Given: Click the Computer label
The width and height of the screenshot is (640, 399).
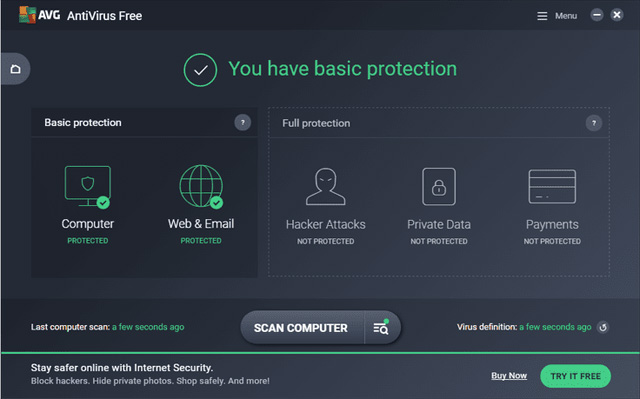Looking at the screenshot, I should click(88, 224).
